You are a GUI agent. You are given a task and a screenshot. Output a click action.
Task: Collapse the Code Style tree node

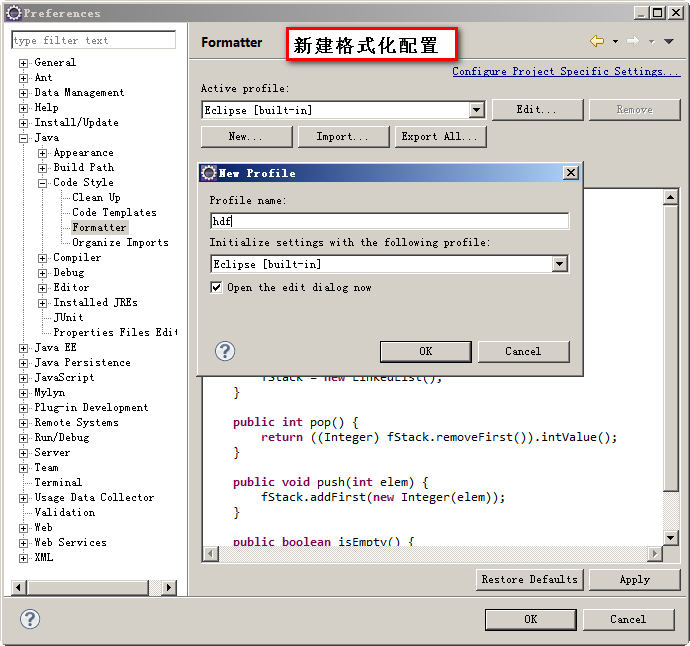(x=43, y=183)
